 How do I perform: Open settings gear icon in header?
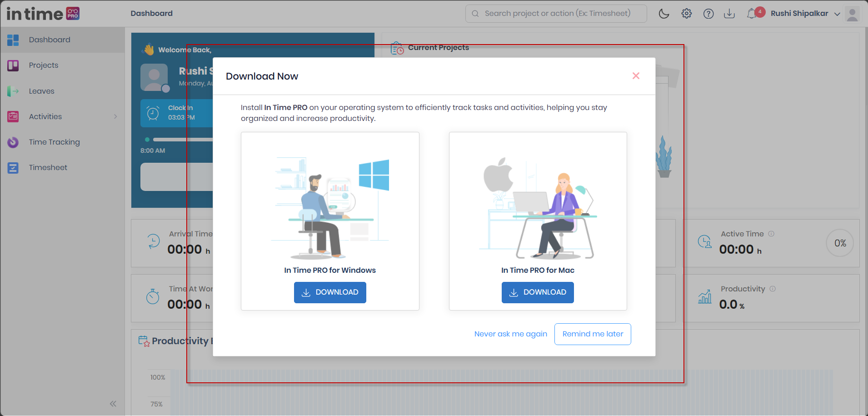(x=687, y=14)
